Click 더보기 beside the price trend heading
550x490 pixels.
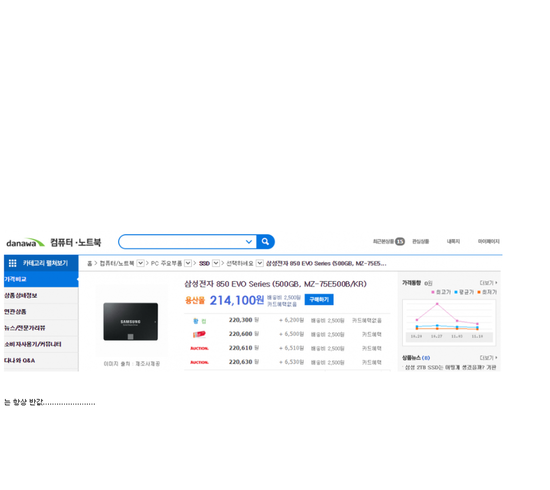click(488, 283)
